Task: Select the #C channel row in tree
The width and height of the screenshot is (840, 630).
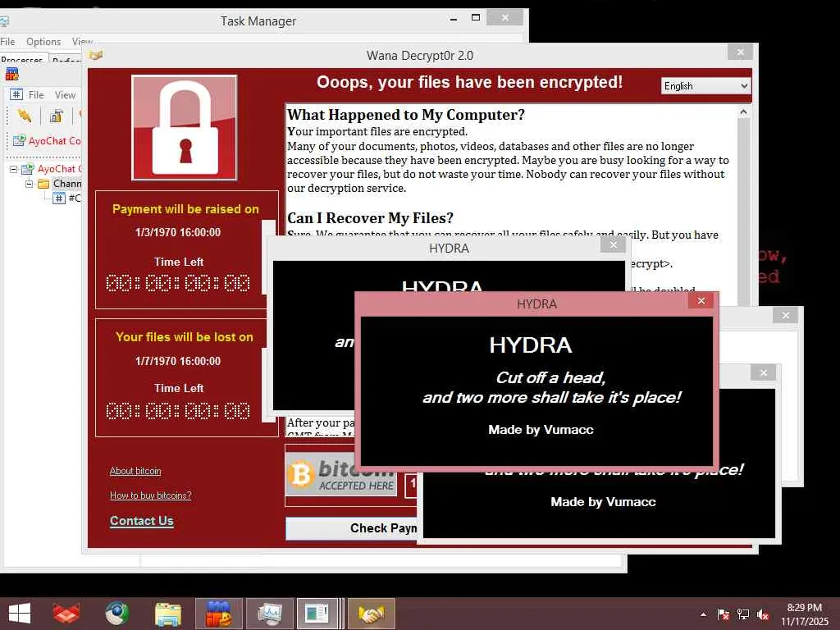Action: [67, 199]
